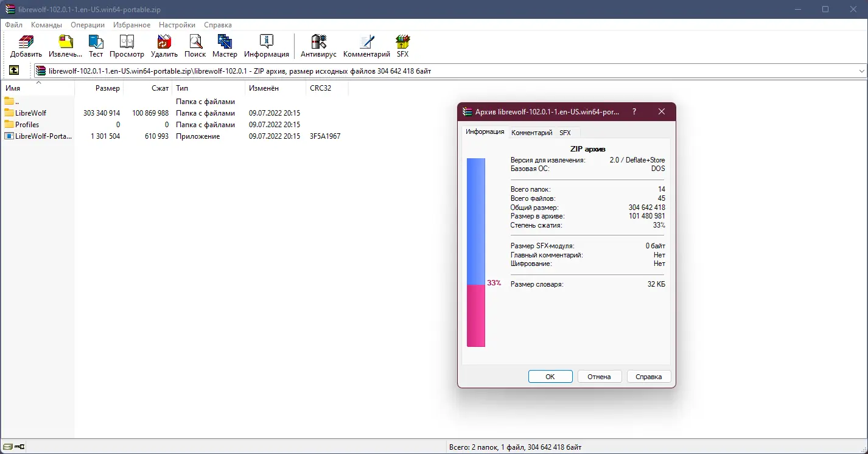The image size is (868, 454).
Task: Click the blue part of the compression bar
Action: (476, 222)
